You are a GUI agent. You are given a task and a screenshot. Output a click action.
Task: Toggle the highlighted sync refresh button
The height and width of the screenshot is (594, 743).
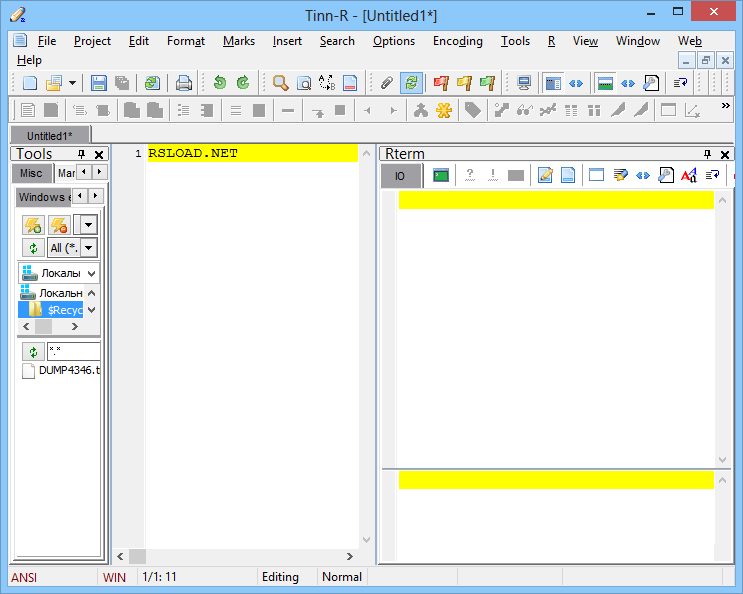pyautogui.click(x=411, y=83)
